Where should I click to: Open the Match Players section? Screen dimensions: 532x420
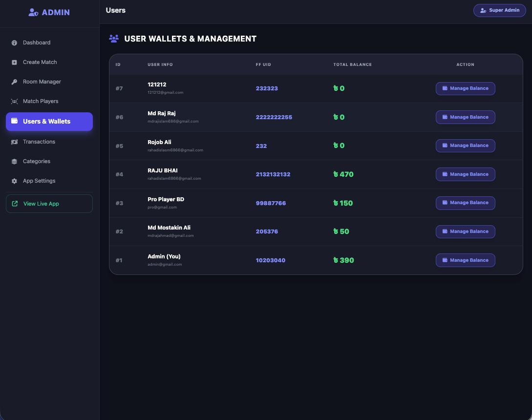click(49, 102)
